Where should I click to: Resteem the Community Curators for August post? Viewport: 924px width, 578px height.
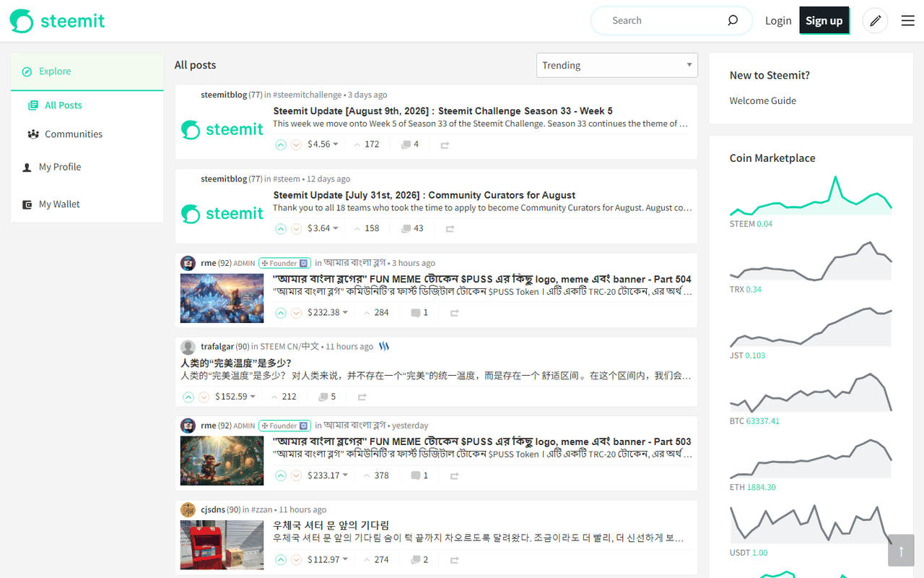[450, 229]
